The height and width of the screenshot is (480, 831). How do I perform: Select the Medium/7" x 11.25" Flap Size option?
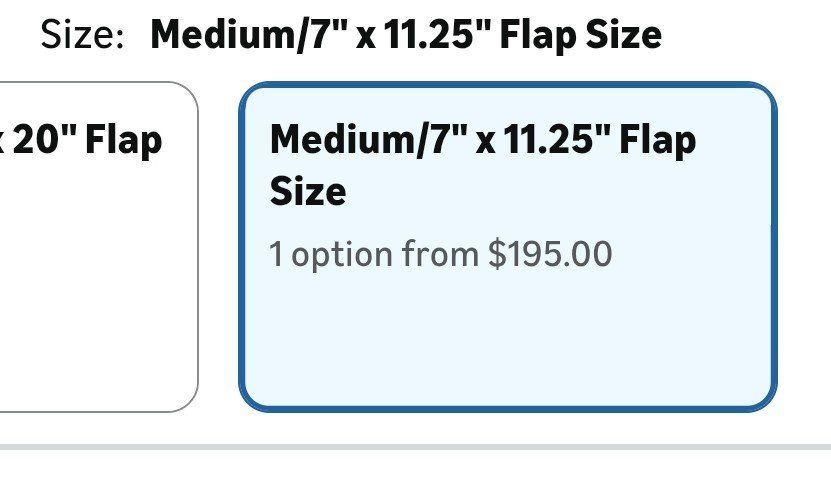tap(507, 246)
